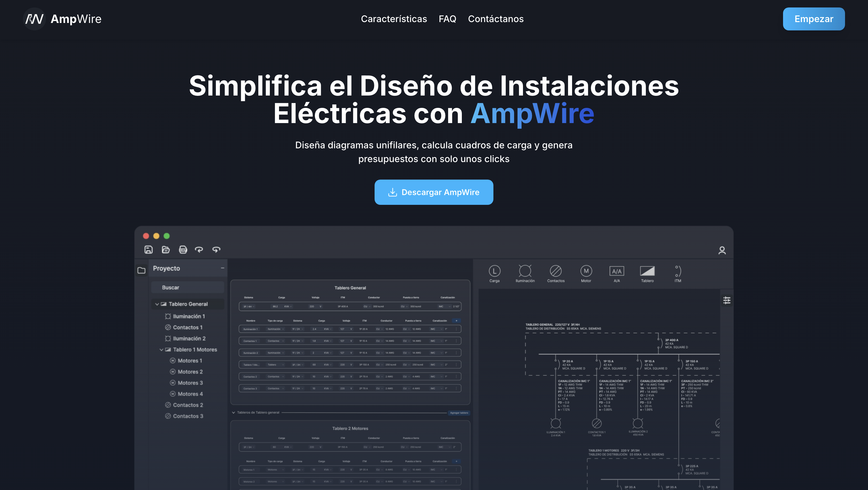Minimize the Proyecto panel
Viewport: 868px width, 490px height.
tap(222, 268)
